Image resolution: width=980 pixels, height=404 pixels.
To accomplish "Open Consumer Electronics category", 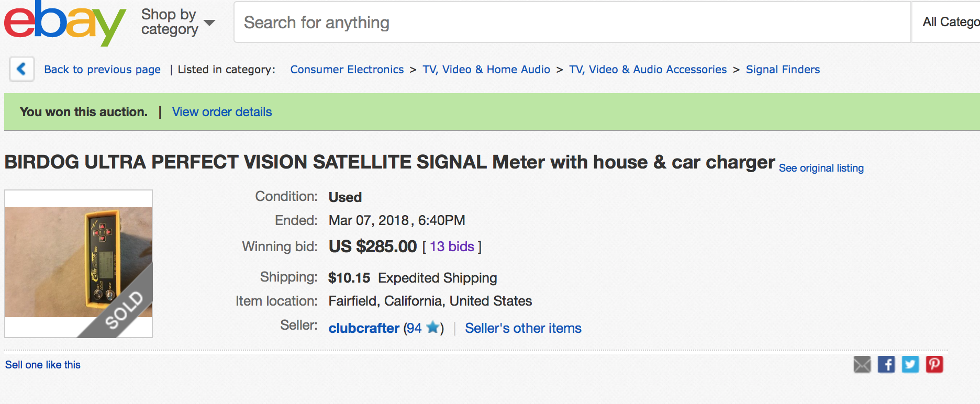I will point(347,70).
